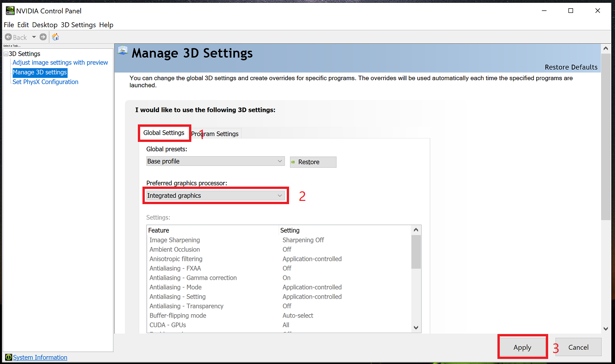Click the Restore Defaults link
The height and width of the screenshot is (364, 615).
tap(571, 67)
